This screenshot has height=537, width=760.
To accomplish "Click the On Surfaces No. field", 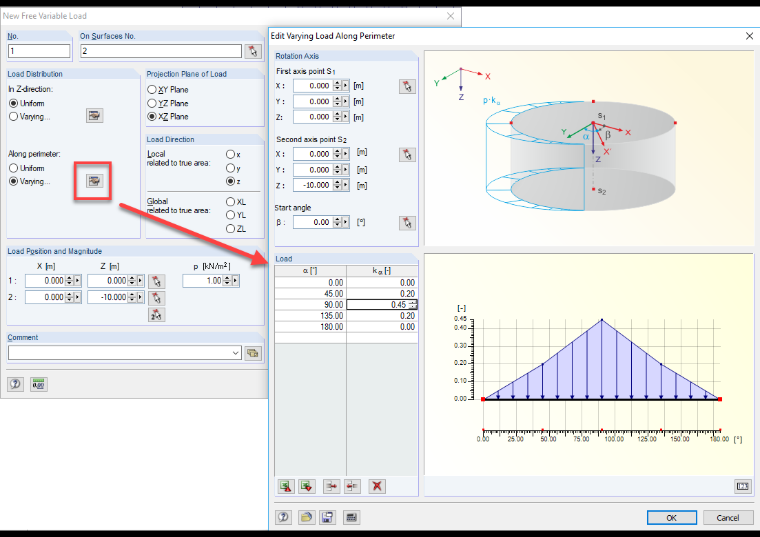I will (x=161, y=51).
